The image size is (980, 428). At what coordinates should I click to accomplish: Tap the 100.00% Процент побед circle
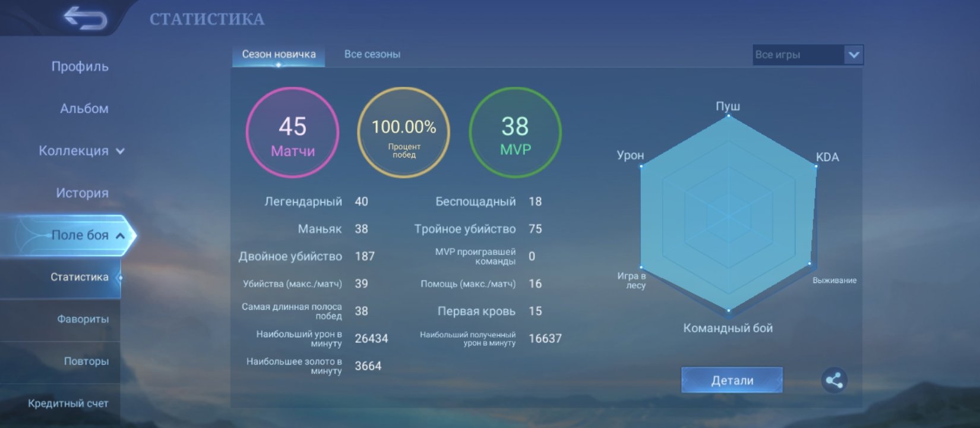click(404, 133)
